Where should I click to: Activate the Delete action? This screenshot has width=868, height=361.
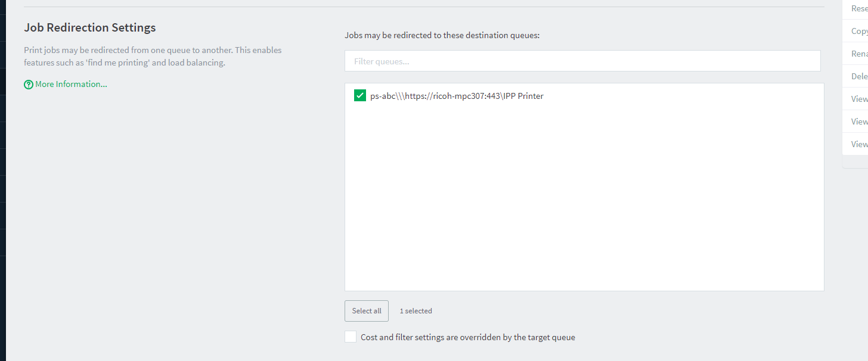(858, 76)
